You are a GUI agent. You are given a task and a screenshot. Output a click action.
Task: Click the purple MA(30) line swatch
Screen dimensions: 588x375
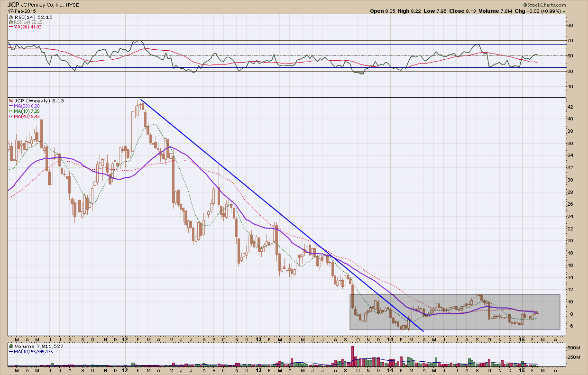(x=10, y=106)
